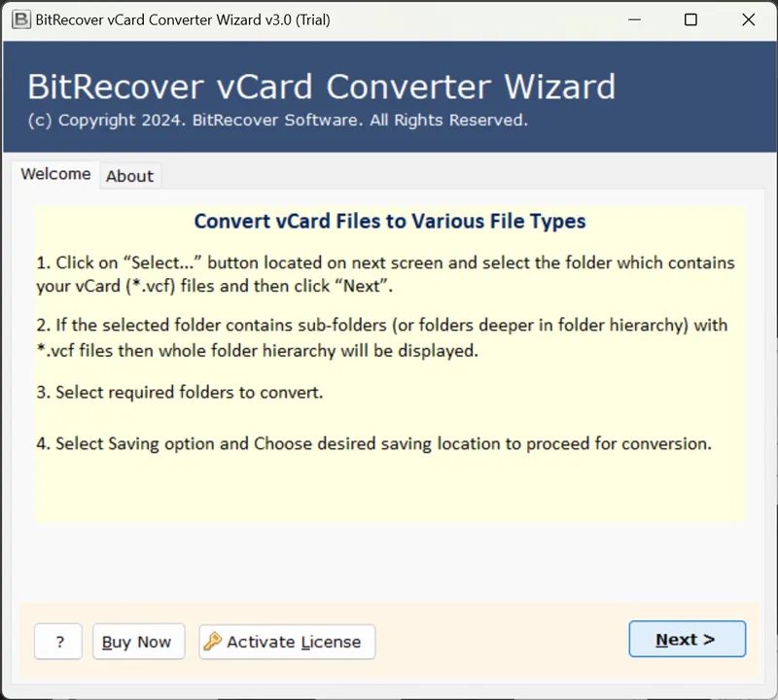Click the copyright 2024 notice text
Viewport: 778px width, 700px height.
click(x=277, y=121)
